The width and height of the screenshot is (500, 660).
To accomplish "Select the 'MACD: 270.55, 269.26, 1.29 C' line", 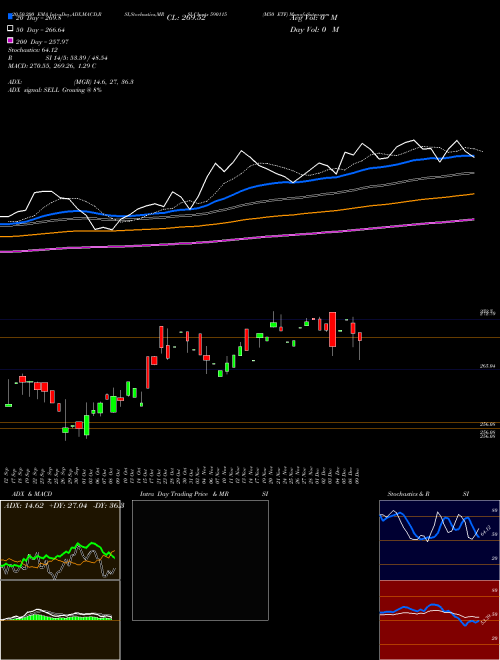I will 51,66.
